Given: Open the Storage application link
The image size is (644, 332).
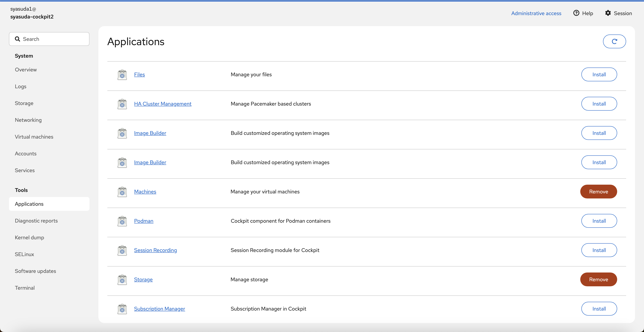Looking at the screenshot, I should [x=143, y=279].
